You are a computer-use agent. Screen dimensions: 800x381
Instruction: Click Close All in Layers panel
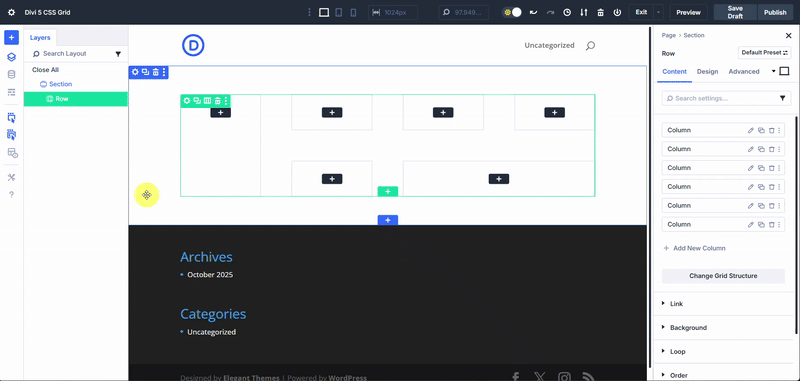(45, 70)
